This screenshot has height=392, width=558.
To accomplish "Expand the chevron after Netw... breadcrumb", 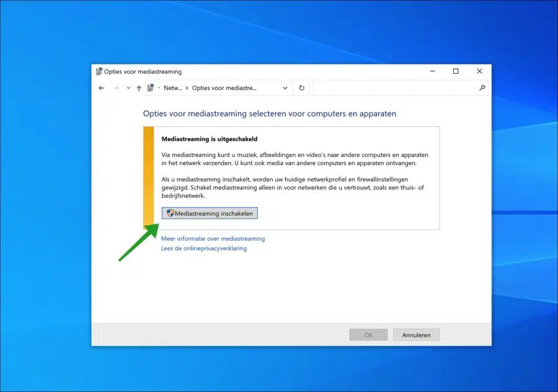I will 187,88.
